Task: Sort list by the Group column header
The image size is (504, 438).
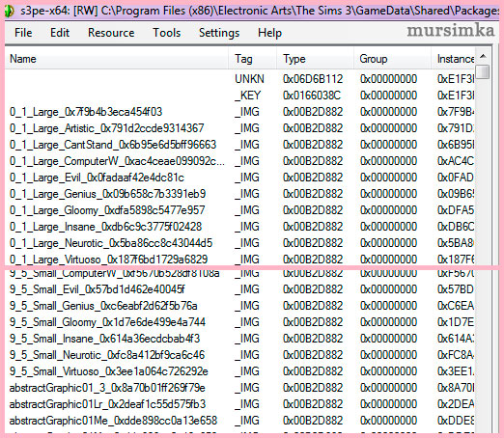Action: click(x=392, y=59)
